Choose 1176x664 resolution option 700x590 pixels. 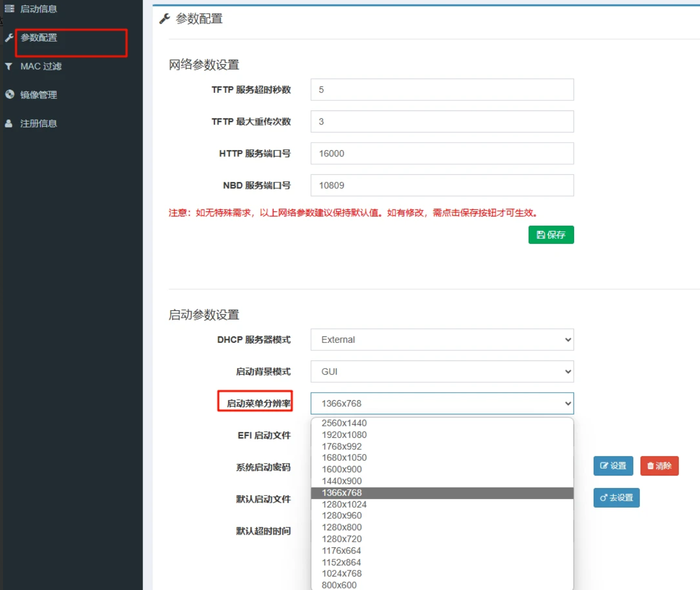442,551
